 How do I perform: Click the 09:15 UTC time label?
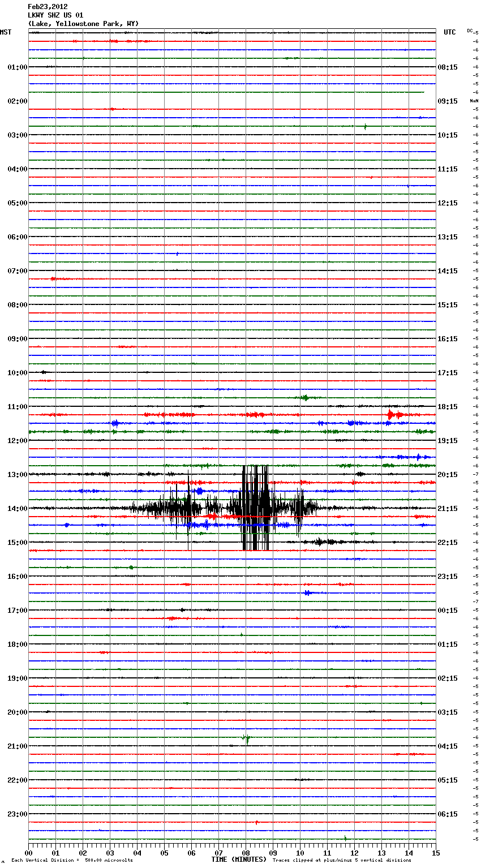pos(448,101)
